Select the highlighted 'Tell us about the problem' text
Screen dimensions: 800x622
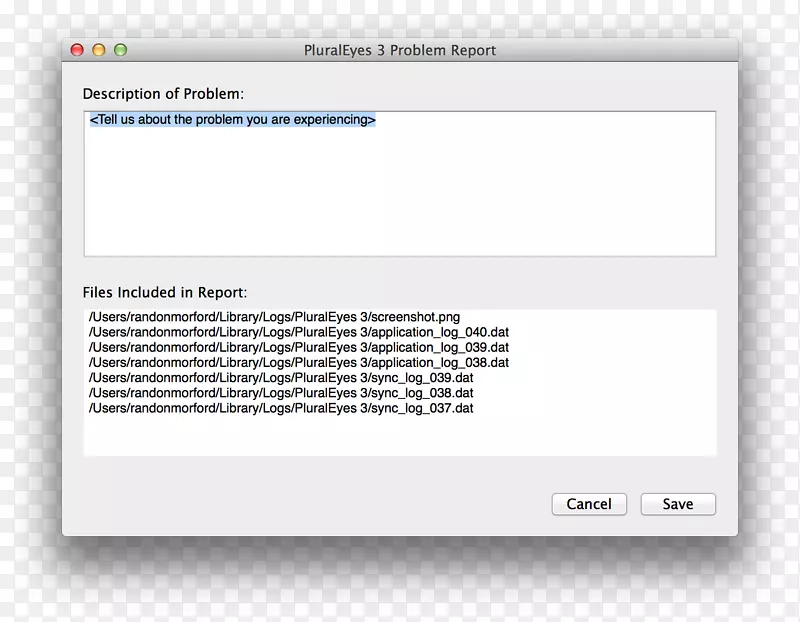click(x=232, y=120)
